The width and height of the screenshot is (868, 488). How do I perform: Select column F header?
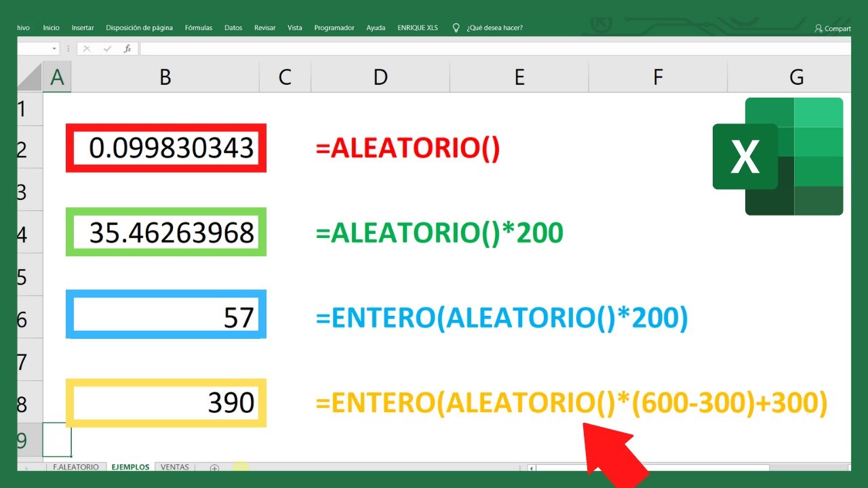[658, 77]
